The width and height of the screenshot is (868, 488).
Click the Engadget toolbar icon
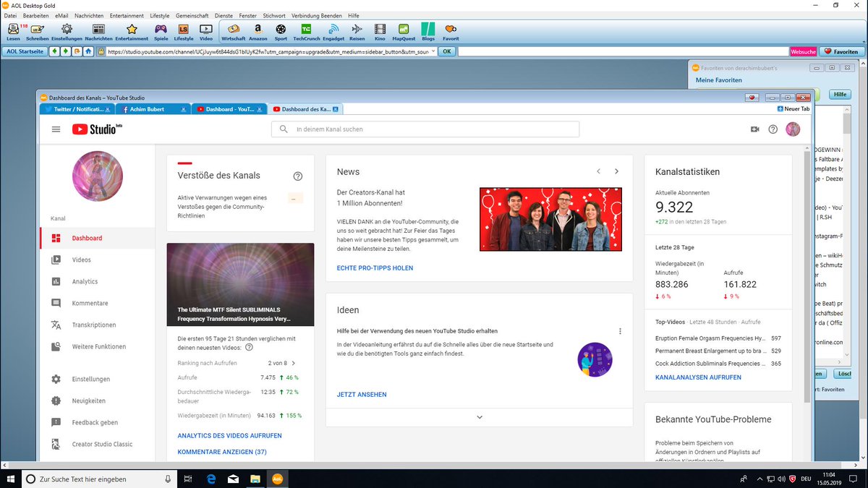coord(333,31)
